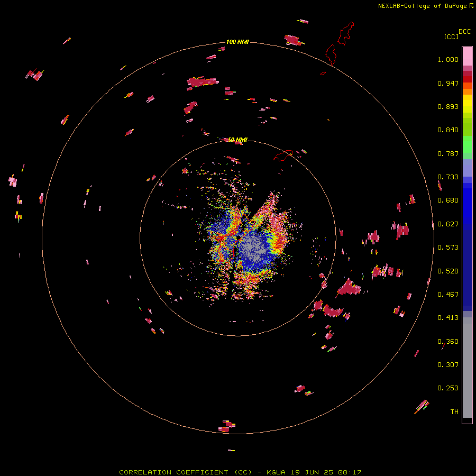Click the DCC legend title
Viewport: 476px width, 476px height.
[x=464, y=32]
